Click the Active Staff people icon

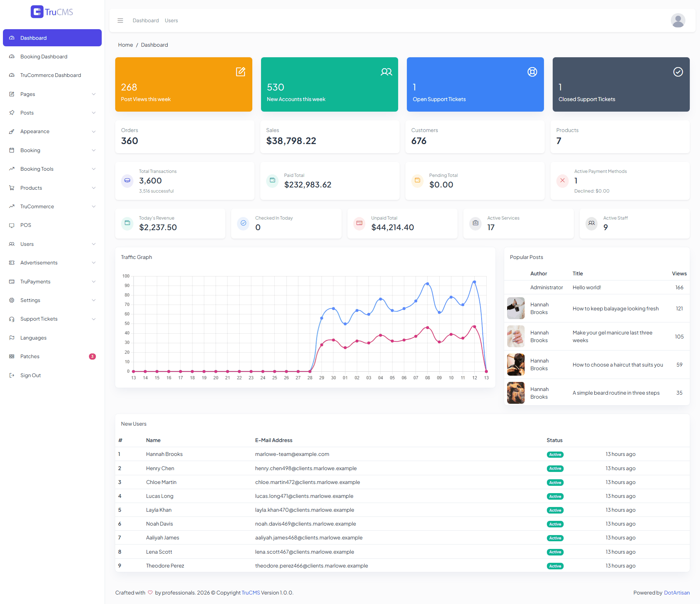tap(591, 223)
